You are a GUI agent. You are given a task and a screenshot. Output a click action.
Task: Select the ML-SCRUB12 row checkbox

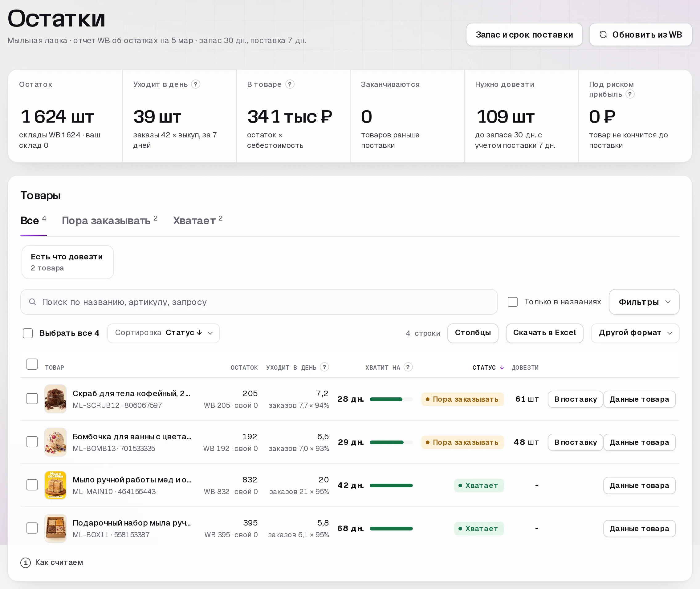tap(32, 398)
